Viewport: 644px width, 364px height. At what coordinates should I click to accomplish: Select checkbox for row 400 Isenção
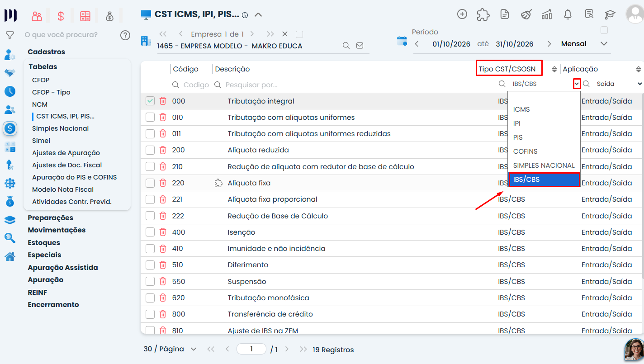click(150, 232)
